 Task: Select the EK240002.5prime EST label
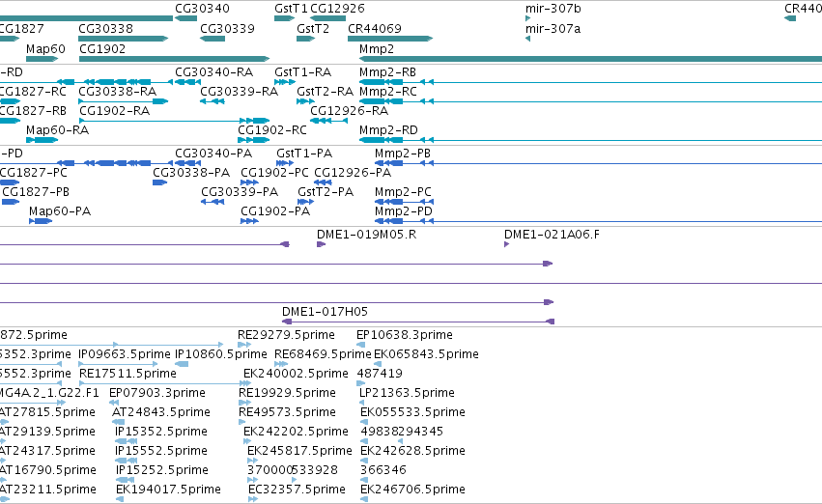tap(296, 374)
